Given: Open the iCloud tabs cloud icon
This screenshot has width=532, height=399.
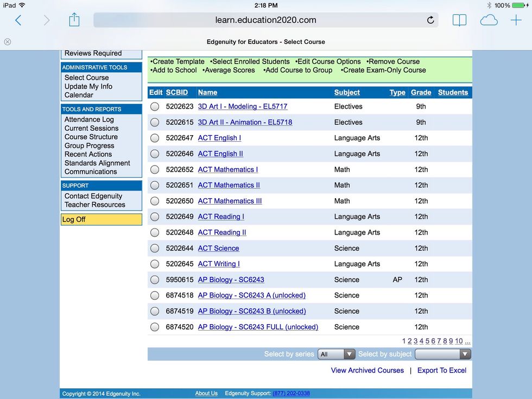Looking at the screenshot, I should [489, 20].
